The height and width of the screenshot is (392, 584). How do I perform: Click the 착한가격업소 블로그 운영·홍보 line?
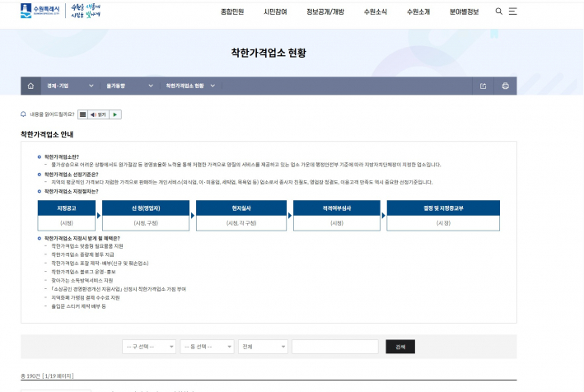click(83, 272)
